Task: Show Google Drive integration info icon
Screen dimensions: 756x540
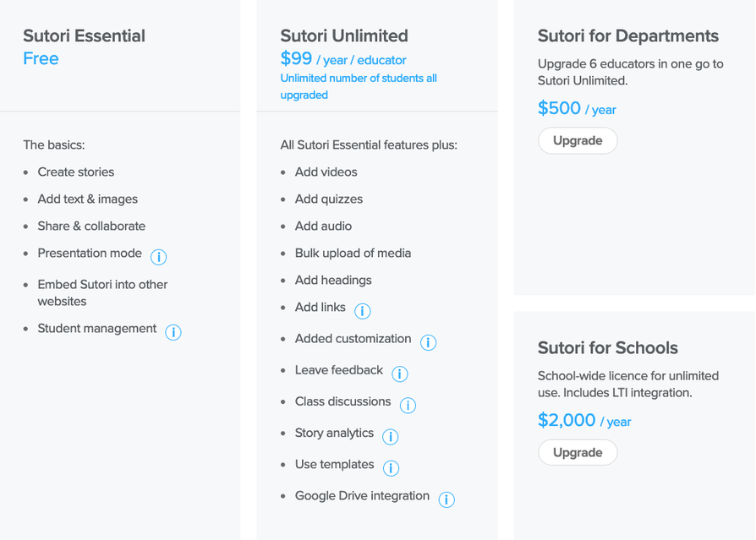Action: coord(446,499)
